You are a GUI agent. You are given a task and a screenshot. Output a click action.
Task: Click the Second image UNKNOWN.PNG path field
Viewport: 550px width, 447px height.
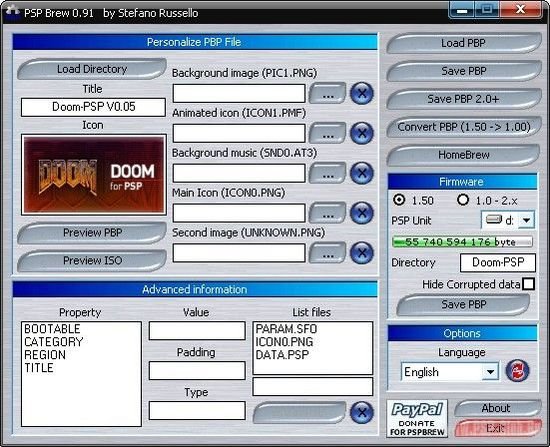pos(239,253)
